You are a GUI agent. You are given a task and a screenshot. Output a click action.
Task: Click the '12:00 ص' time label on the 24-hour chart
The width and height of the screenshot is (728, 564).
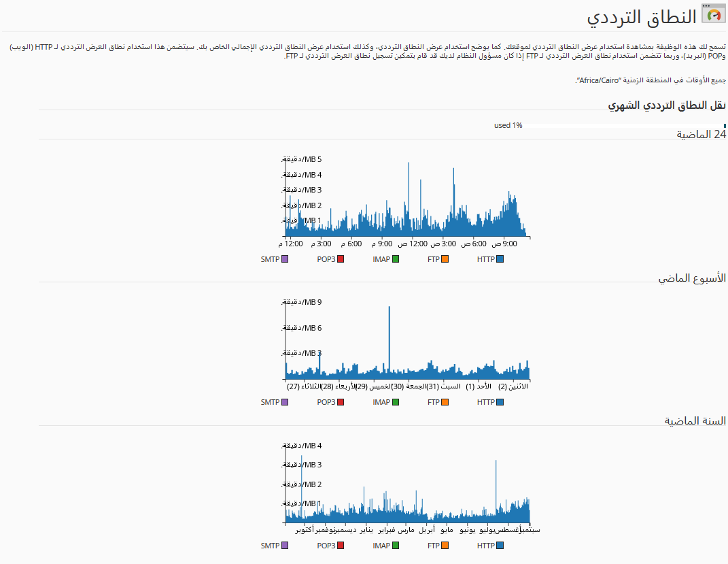coord(413,244)
